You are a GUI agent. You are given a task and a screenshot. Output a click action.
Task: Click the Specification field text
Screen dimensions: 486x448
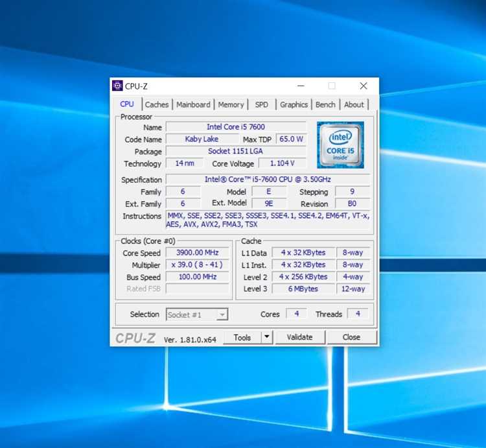click(x=268, y=179)
